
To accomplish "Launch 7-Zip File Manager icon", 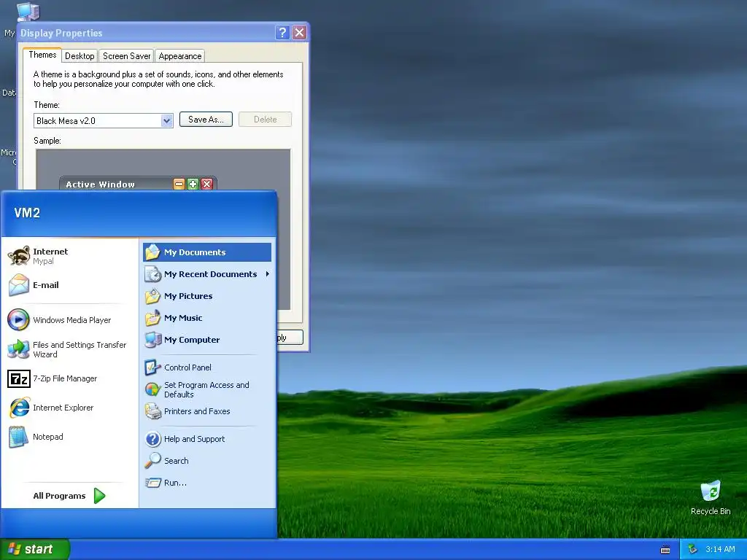I will pos(18,378).
